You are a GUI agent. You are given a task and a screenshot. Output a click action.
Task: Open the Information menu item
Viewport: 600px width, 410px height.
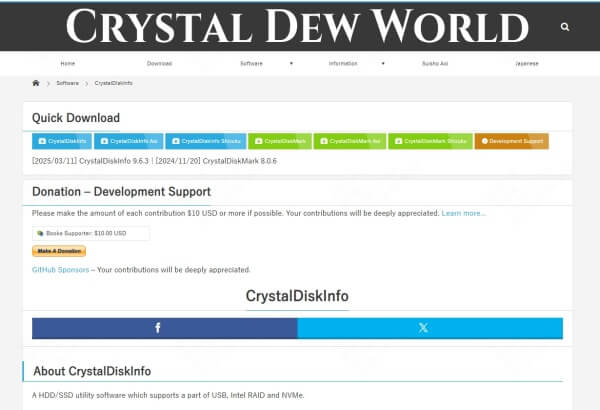point(343,64)
